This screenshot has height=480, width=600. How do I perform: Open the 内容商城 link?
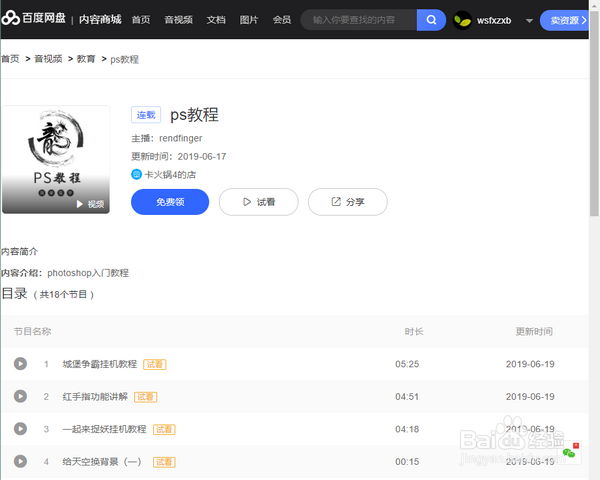click(100, 19)
